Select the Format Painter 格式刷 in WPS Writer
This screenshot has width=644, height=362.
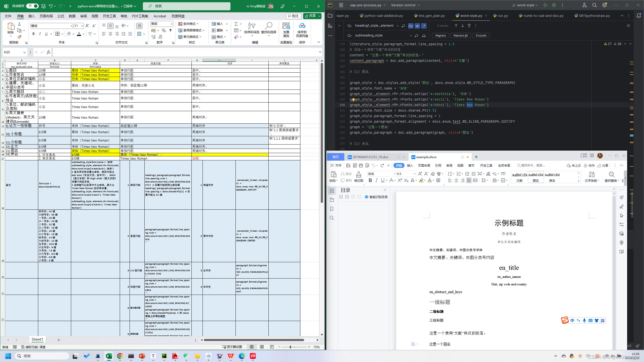point(358,177)
